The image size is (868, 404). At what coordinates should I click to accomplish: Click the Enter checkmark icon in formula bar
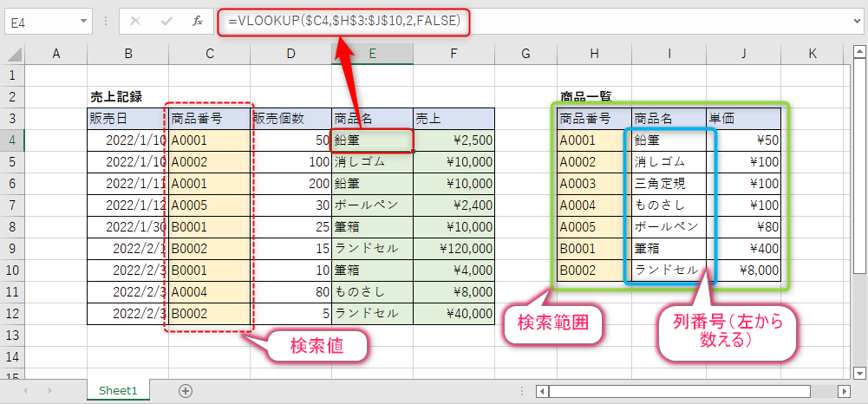coord(166,20)
